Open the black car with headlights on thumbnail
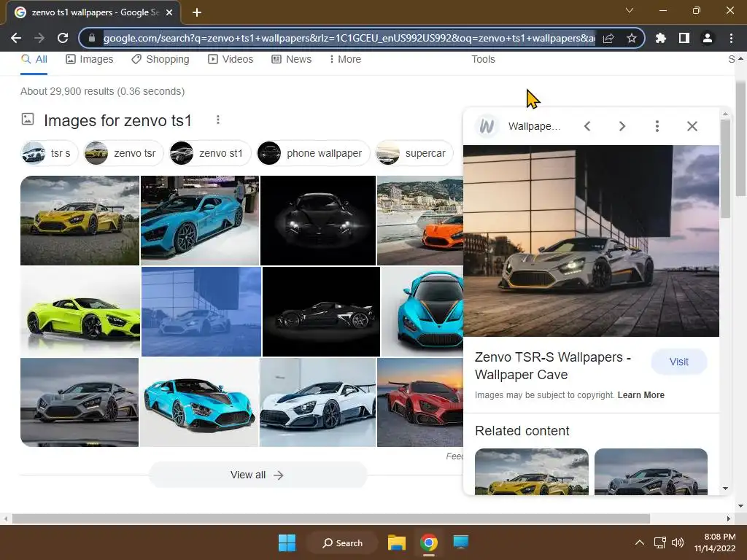 [318, 220]
